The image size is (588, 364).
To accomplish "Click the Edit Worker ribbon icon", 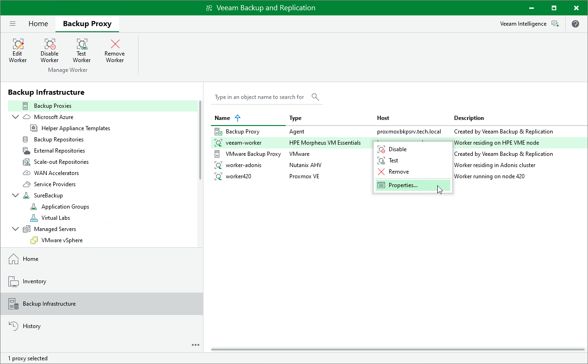I will click(x=18, y=50).
